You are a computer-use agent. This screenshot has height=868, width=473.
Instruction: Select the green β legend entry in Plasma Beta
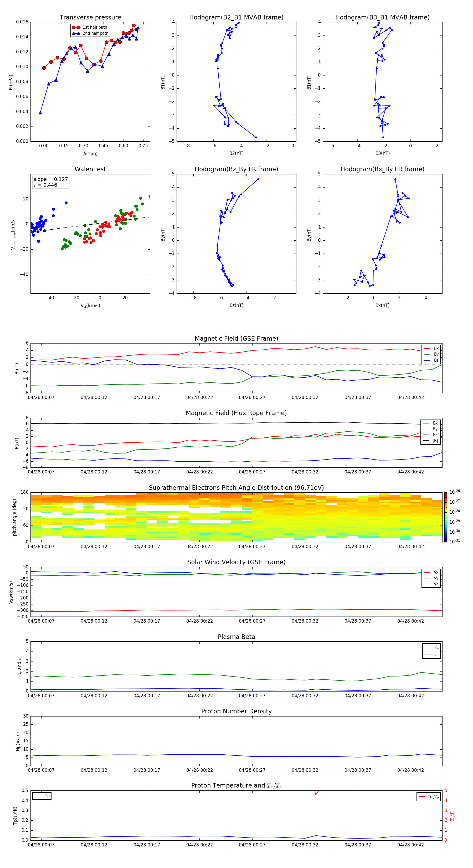(x=431, y=654)
